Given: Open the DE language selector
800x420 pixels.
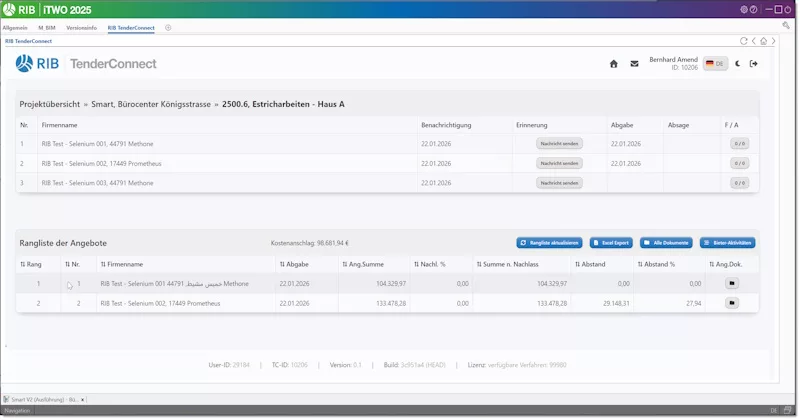Looking at the screenshot, I should pyautogui.click(x=715, y=64).
